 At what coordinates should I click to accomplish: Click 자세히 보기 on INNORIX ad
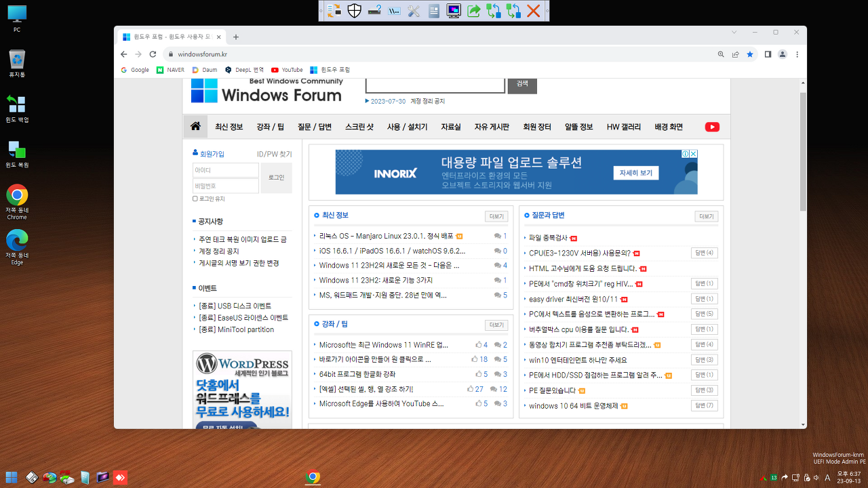[x=635, y=173]
